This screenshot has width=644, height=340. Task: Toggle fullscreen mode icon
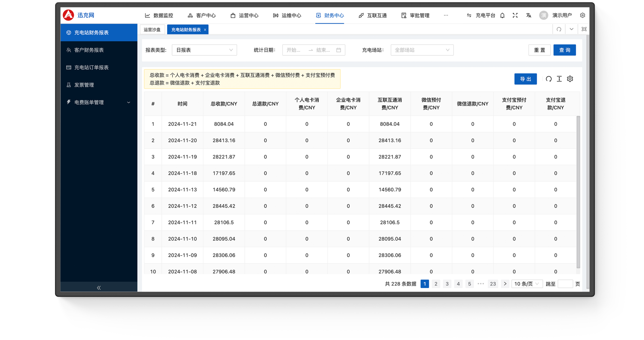[515, 15]
